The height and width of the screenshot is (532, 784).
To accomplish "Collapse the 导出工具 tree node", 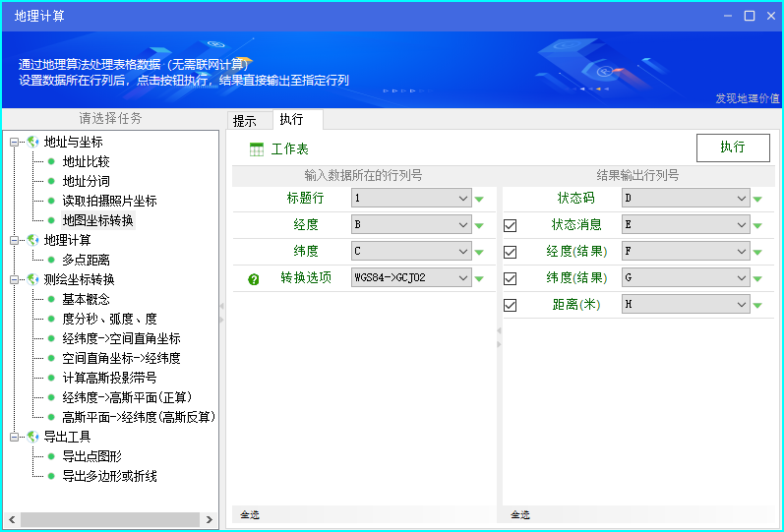I will point(15,437).
